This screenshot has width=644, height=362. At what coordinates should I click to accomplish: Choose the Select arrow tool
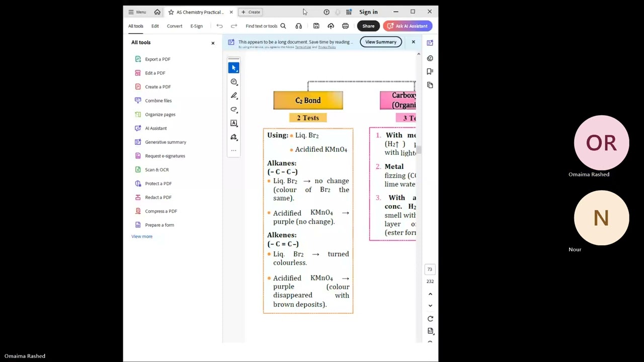point(234,68)
